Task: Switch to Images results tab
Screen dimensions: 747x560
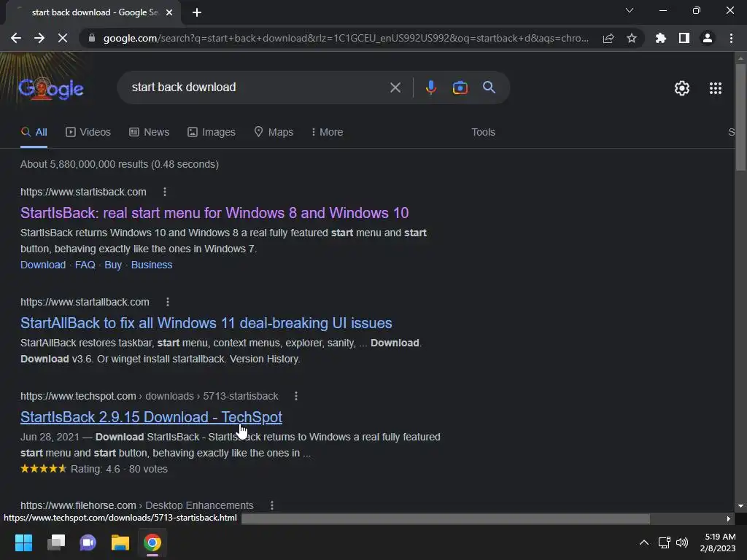Action: pos(211,133)
